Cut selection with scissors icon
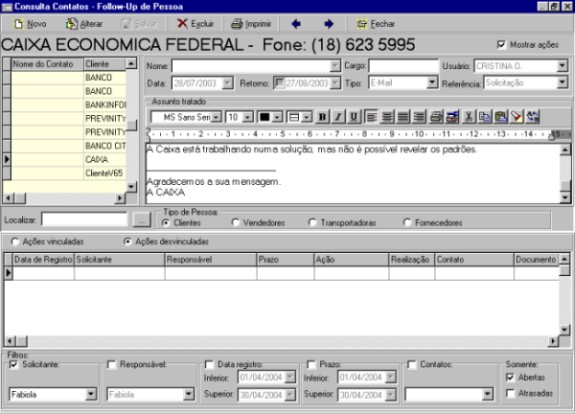 (468, 117)
